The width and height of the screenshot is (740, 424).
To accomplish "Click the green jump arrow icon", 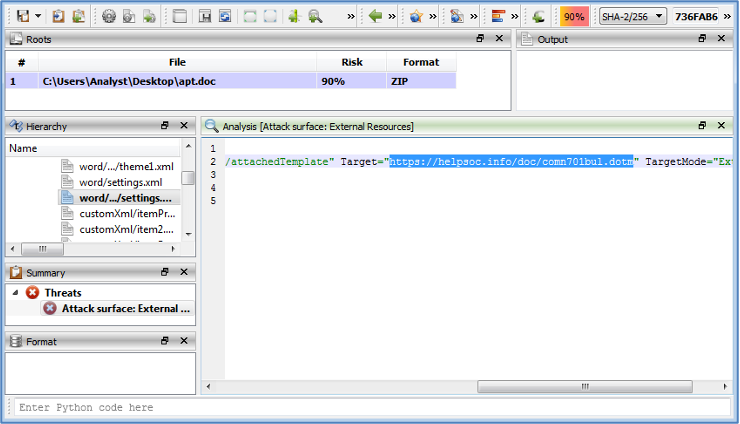I will (x=294, y=17).
